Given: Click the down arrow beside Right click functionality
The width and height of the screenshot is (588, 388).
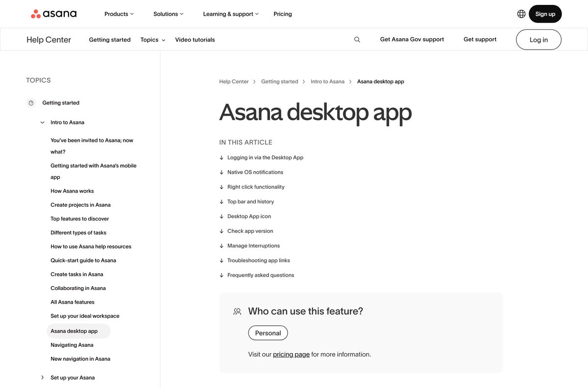Looking at the screenshot, I should 221,187.
